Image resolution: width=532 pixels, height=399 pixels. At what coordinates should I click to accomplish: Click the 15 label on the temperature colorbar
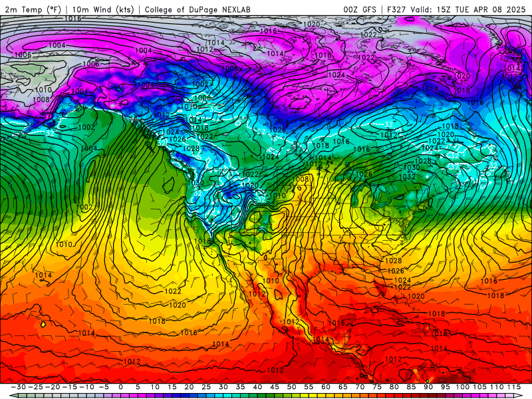(x=172, y=387)
